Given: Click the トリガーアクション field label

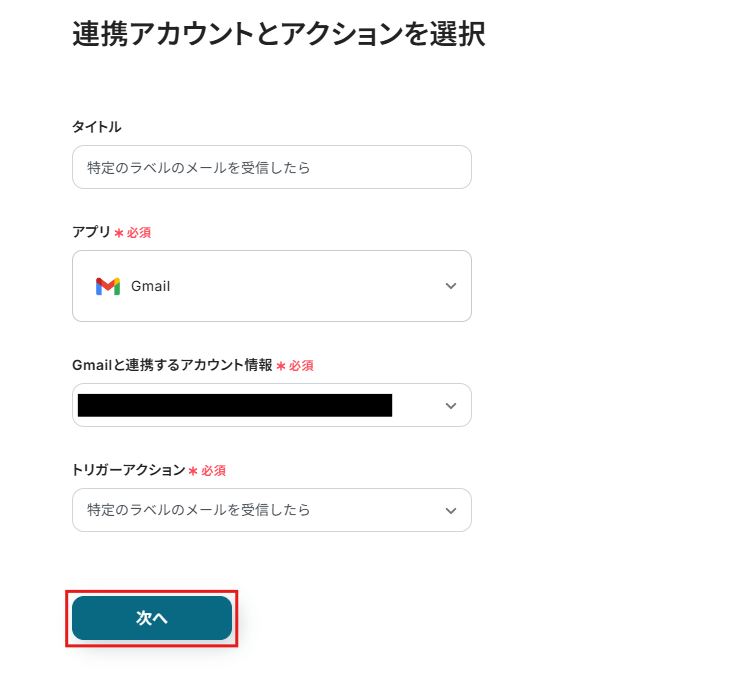Looking at the screenshot, I should pyautogui.click(x=129, y=470).
